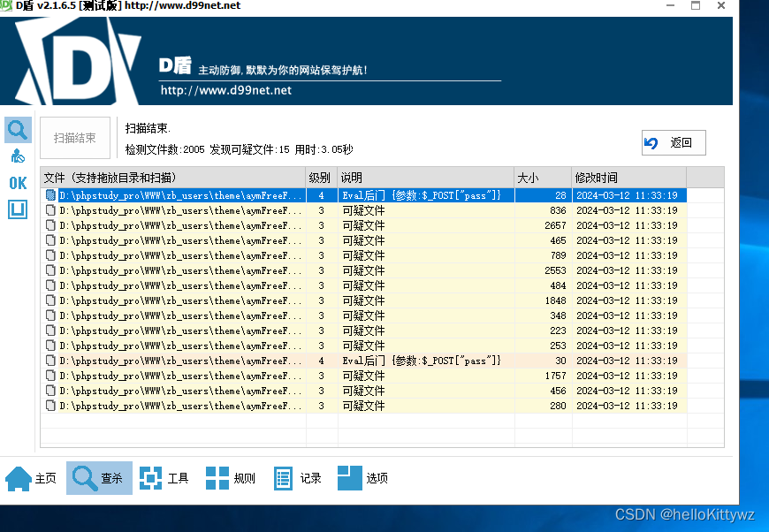Screen dimensions: 769x532
Task: Select the file path of the size 253 row
Action: click(x=180, y=346)
